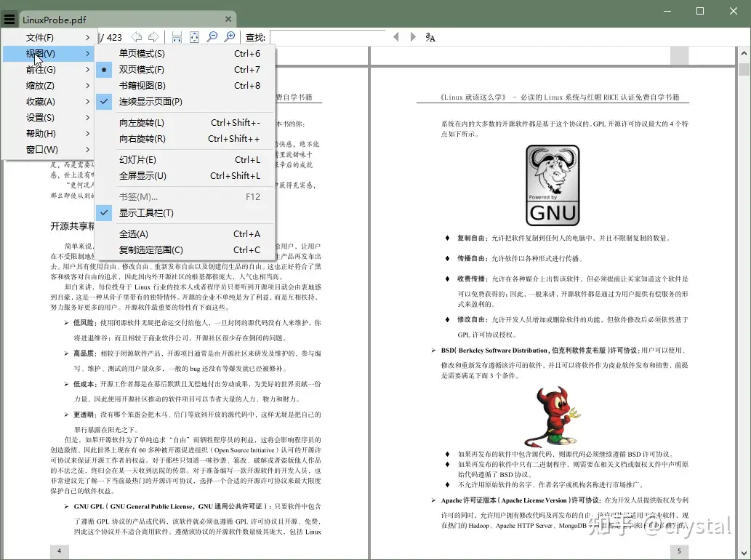The height and width of the screenshot is (560, 751).
Task: Click the vertical scrollbar thumb
Action: 744,71
